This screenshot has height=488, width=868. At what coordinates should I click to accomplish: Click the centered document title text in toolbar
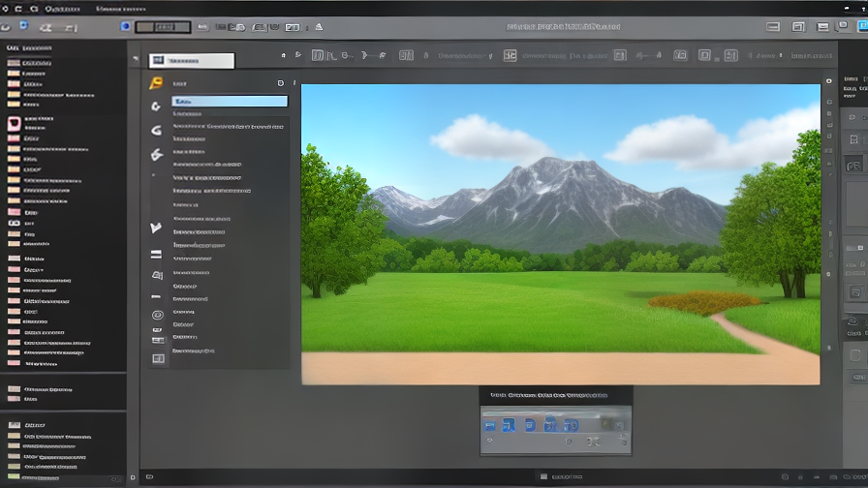(x=563, y=27)
